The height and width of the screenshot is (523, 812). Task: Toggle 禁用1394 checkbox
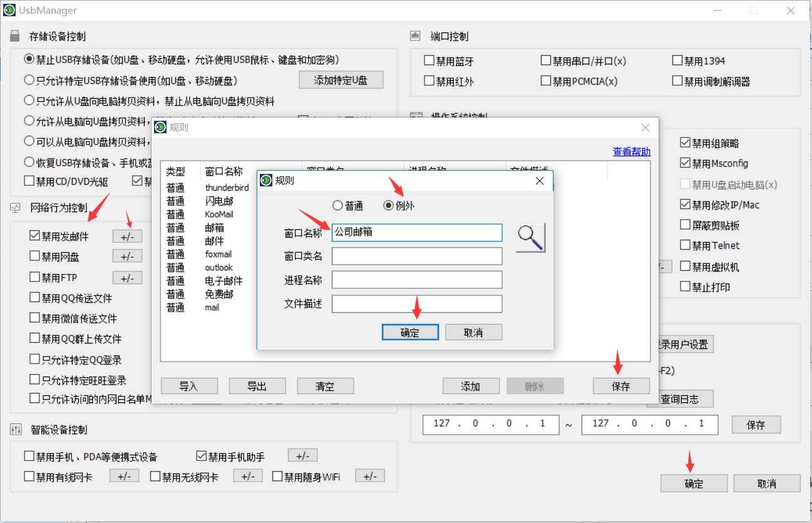point(677,61)
